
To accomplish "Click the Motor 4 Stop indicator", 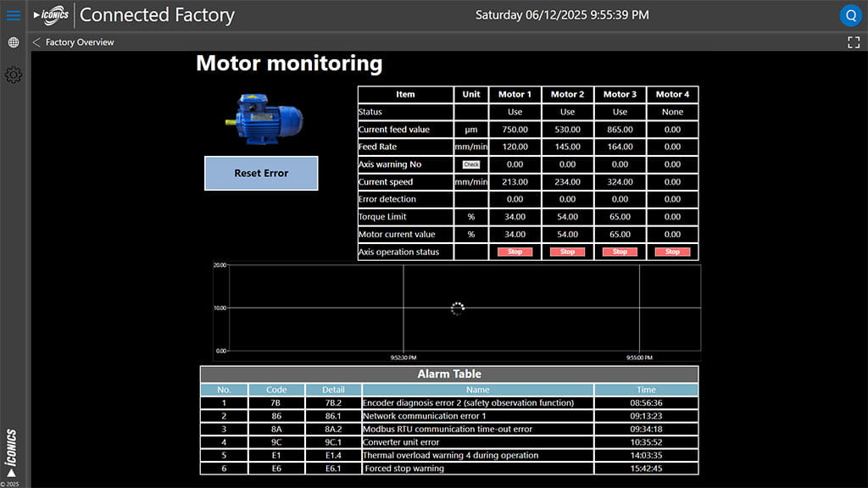I will click(672, 252).
